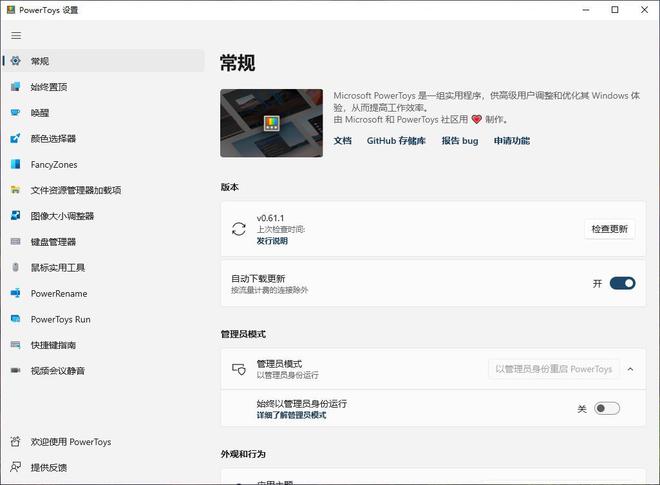Go to PowerRename settings page
This screenshot has width=660, height=485.
[x=104, y=293]
